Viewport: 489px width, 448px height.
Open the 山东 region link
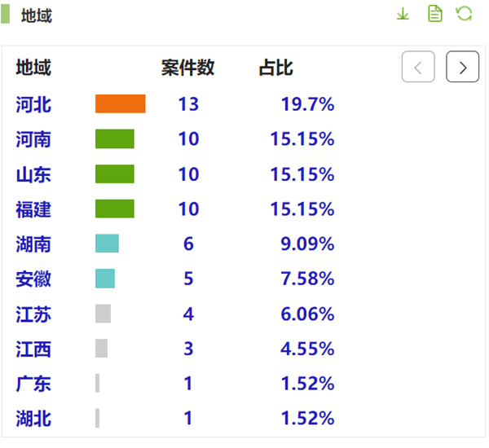[33, 174]
